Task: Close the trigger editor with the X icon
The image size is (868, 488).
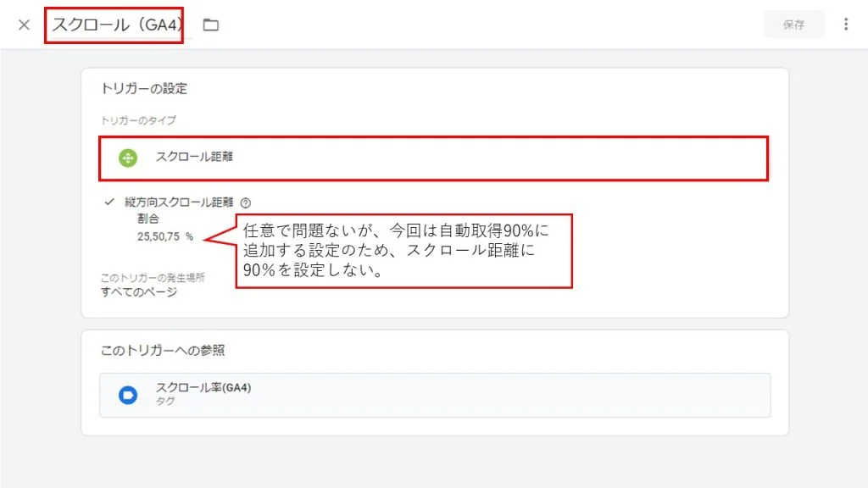Action: (x=24, y=25)
